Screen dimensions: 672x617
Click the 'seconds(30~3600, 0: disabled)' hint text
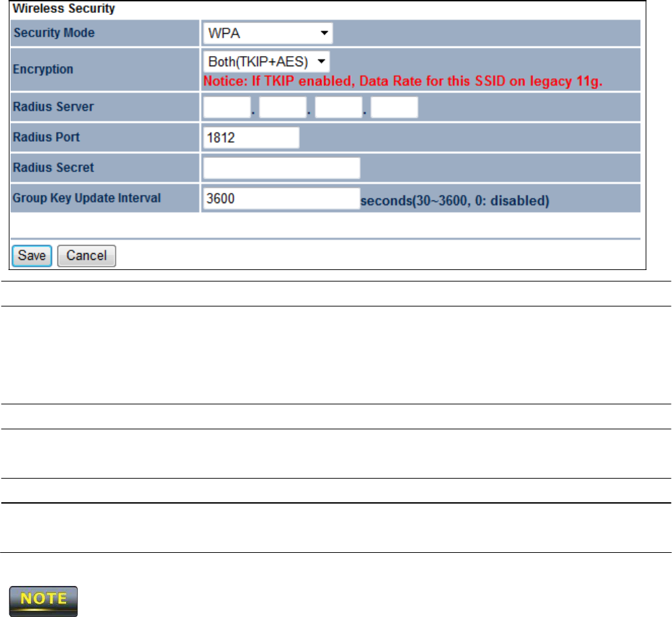point(455,200)
